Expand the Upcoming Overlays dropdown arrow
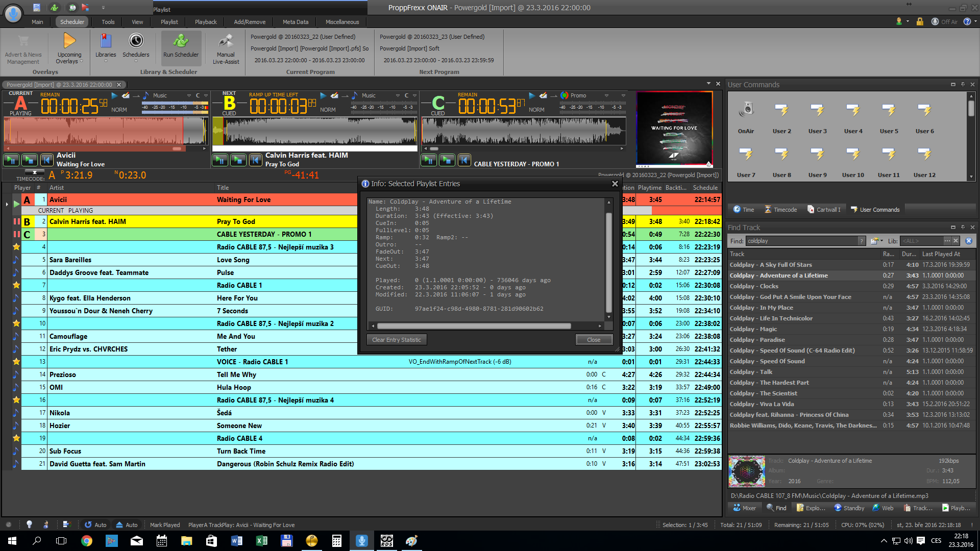Image resolution: width=980 pixels, height=551 pixels. [x=81, y=62]
